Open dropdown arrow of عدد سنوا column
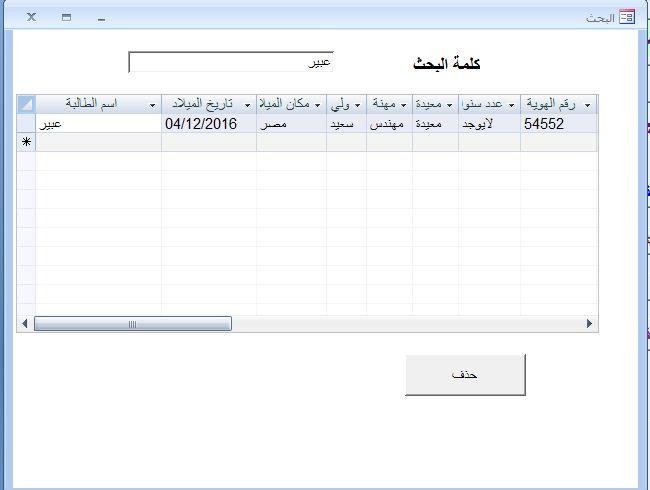This screenshot has width=650, height=490. tap(512, 105)
